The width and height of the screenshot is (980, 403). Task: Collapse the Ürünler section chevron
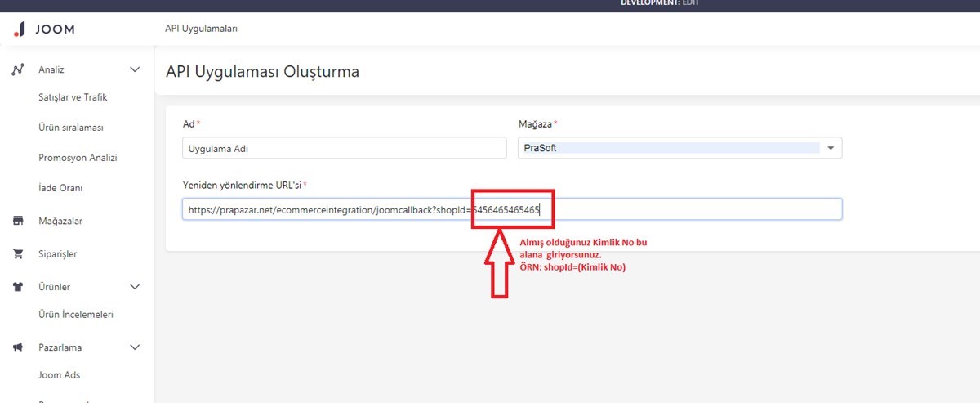136,287
